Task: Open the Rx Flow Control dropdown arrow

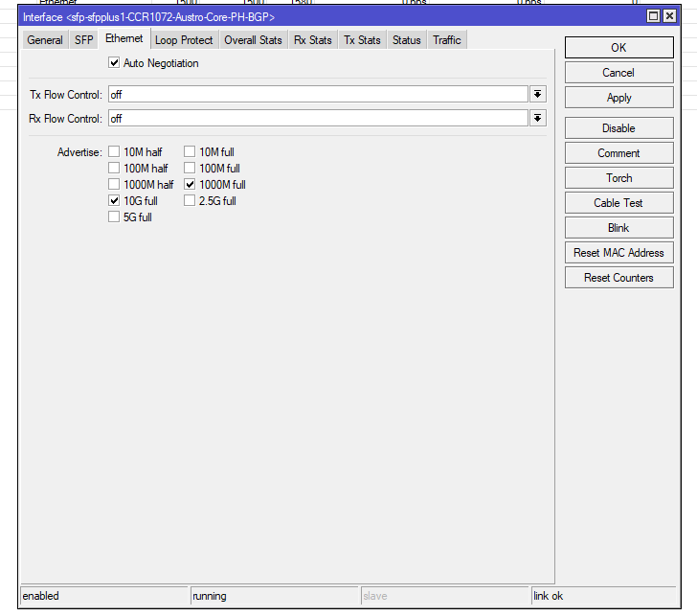Action: [537, 118]
